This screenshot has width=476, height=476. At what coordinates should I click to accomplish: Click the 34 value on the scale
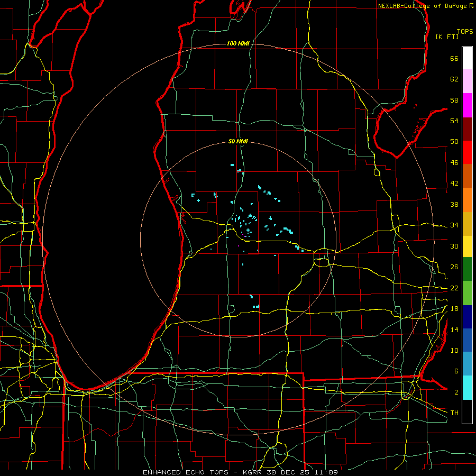pos(454,225)
